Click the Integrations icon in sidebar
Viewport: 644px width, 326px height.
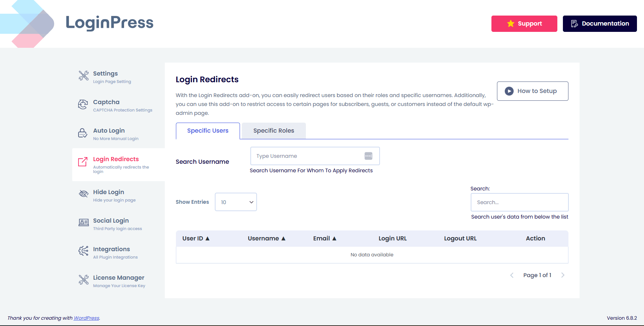point(83,251)
